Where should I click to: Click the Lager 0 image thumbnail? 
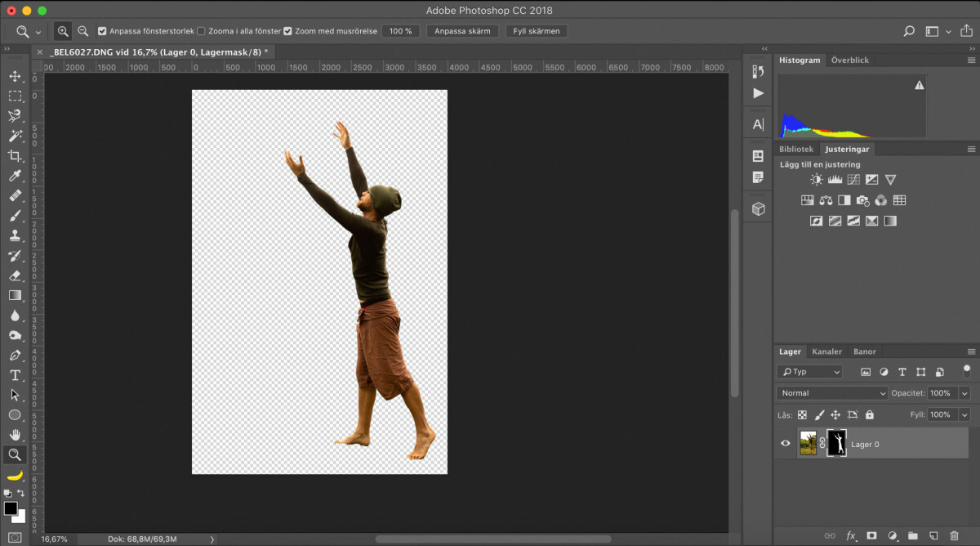[x=808, y=444]
